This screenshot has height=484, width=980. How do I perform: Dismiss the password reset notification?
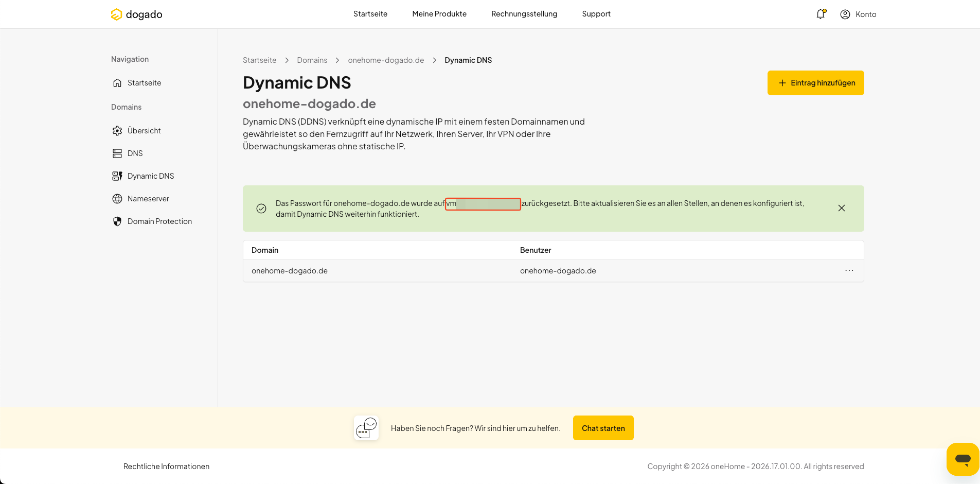842,208
